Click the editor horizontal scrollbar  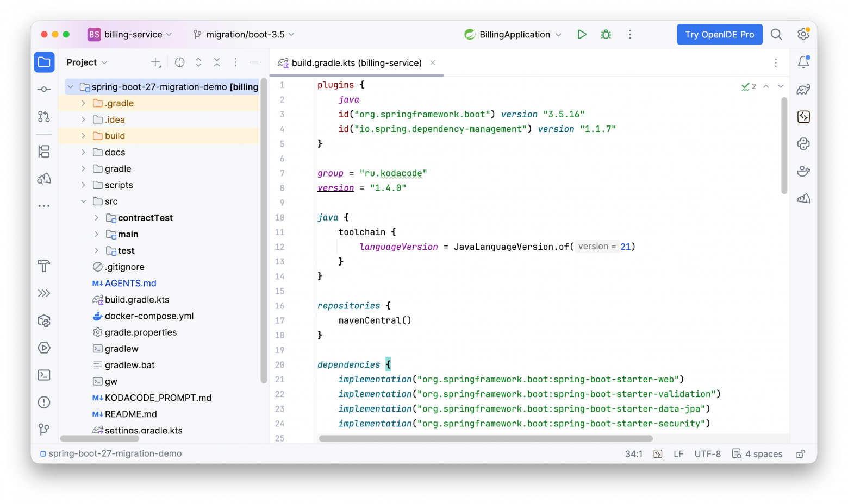click(485, 438)
